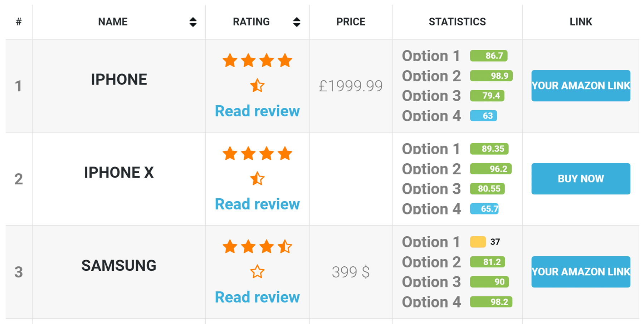Click the empty star in Samsung rating

pos(257,272)
